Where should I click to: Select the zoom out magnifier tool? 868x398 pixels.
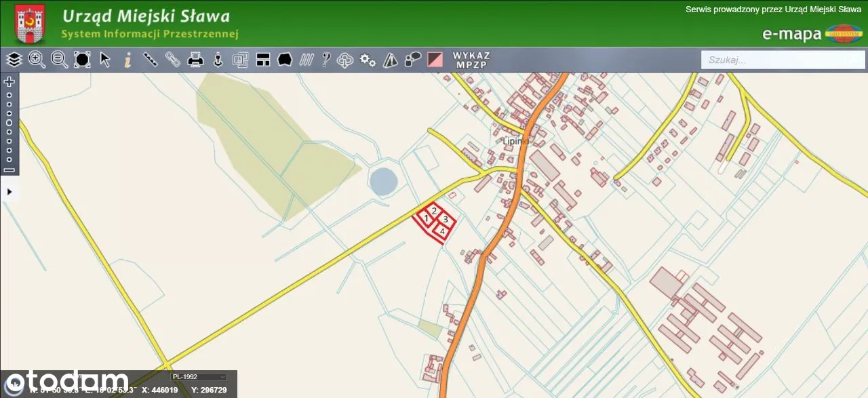(x=60, y=60)
